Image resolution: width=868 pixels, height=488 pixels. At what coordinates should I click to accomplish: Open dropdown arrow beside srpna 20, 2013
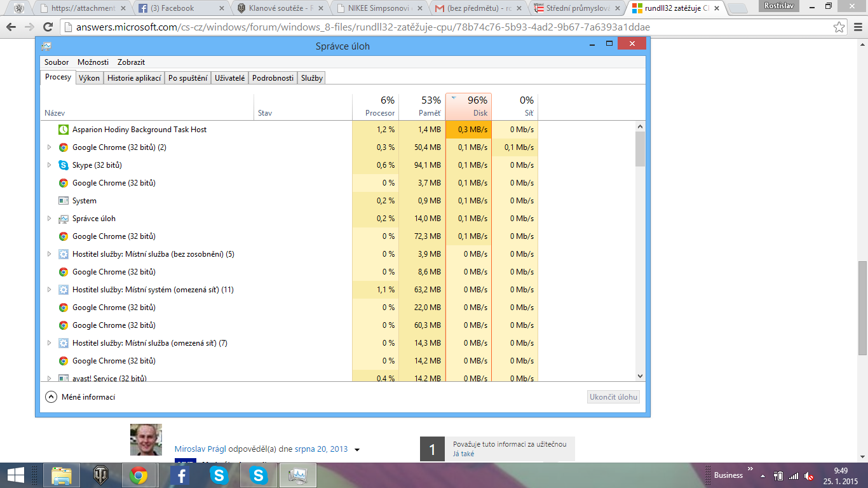[357, 450]
